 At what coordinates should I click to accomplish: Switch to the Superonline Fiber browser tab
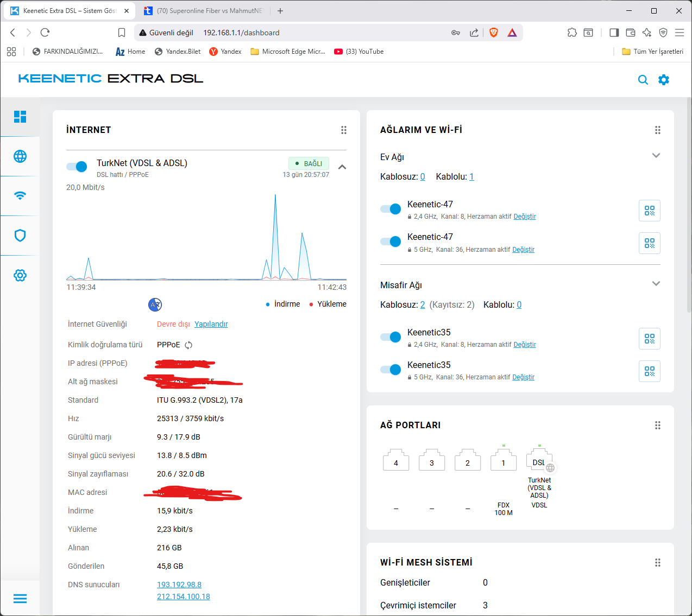tap(205, 11)
